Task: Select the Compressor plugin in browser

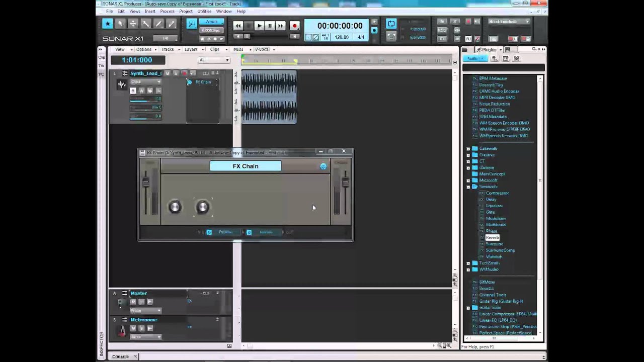Action: [x=497, y=193]
